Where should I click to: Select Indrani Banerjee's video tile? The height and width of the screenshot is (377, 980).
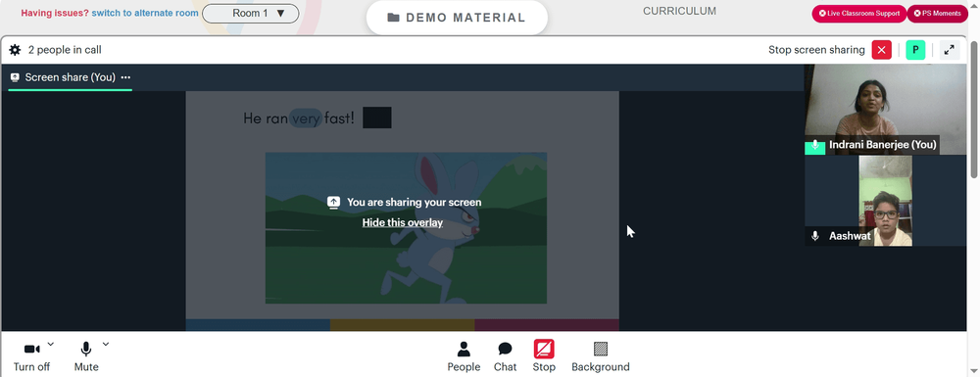(885, 110)
